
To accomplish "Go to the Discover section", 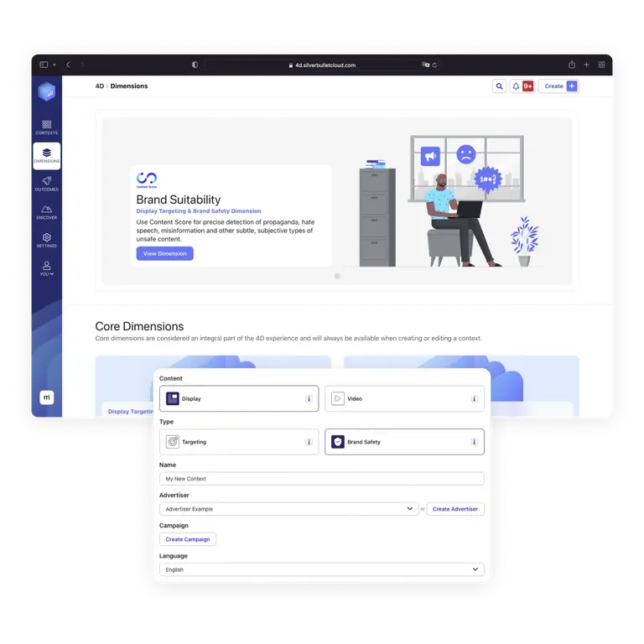I will (46, 212).
